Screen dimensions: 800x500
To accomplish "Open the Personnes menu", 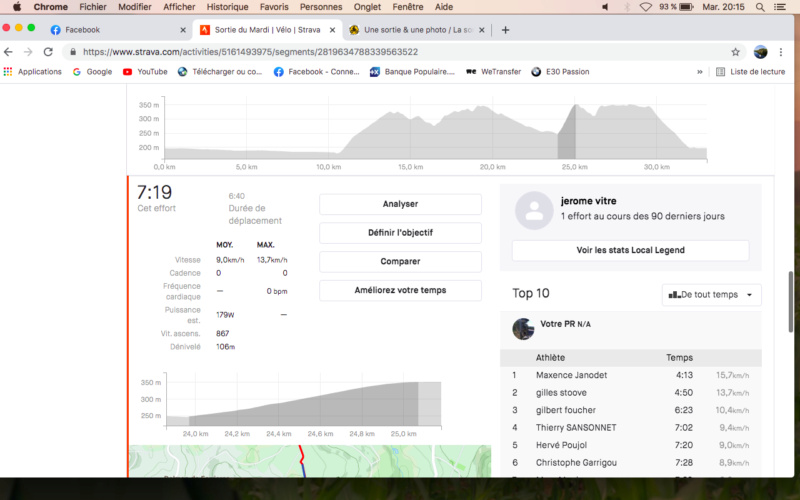I will click(x=321, y=7).
